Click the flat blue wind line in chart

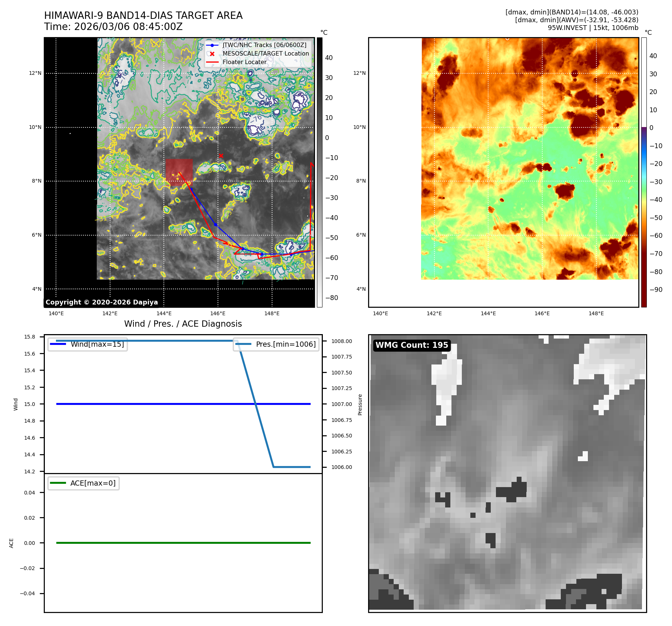pos(148,404)
